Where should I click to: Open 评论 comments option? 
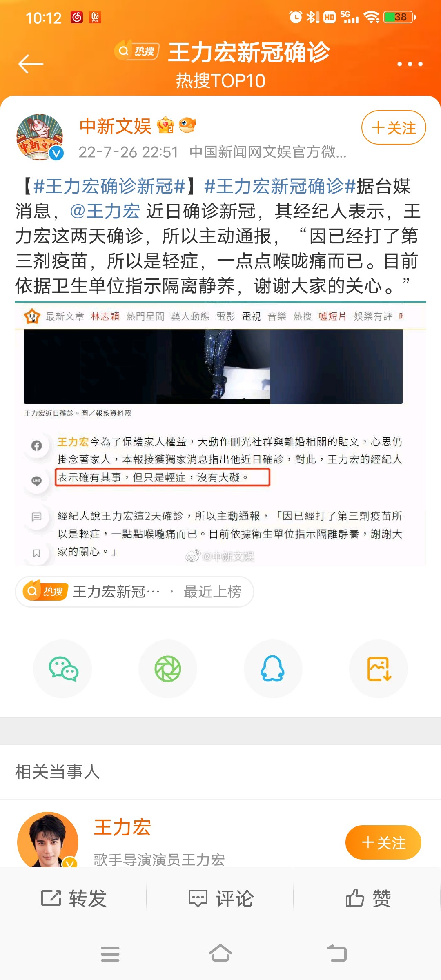coord(221,898)
